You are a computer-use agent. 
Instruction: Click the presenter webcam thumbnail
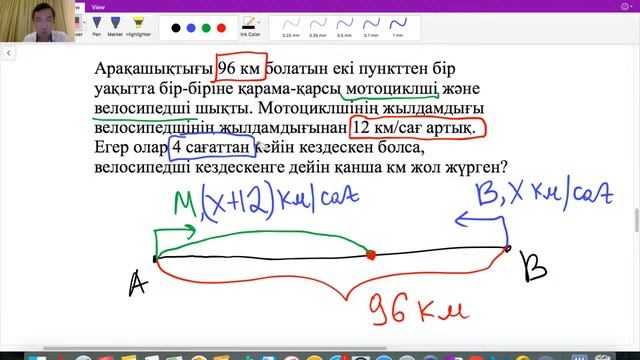pos(38,21)
